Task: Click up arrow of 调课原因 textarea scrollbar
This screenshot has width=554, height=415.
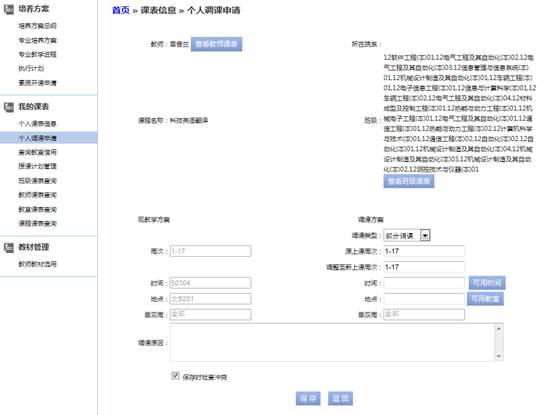Action: 499,329
